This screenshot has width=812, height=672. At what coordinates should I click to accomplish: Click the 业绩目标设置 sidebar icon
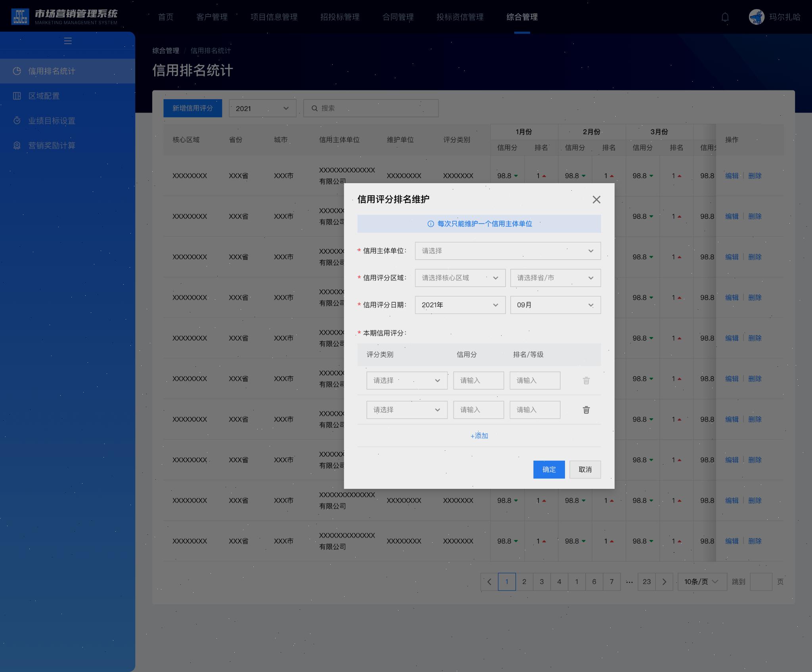click(x=17, y=121)
